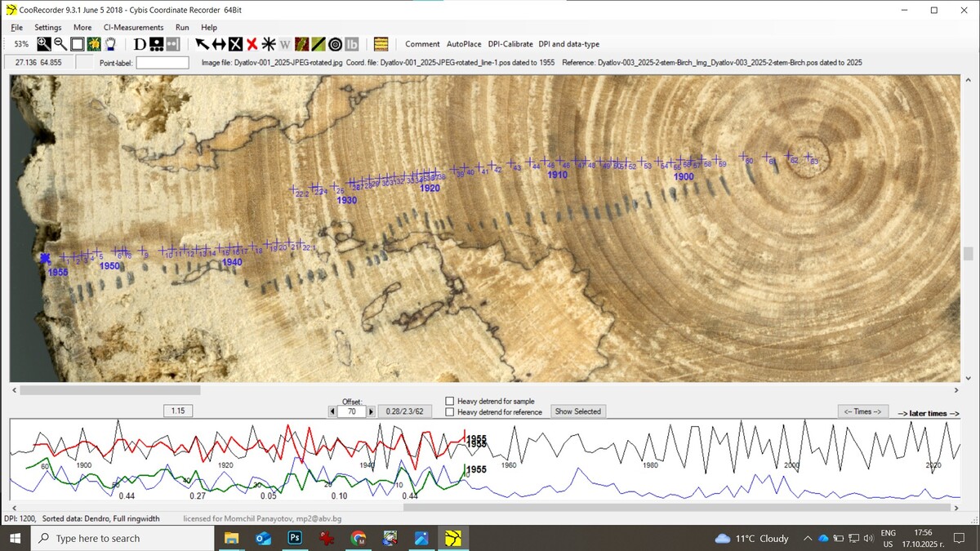Image resolution: width=980 pixels, height=551 pixels.
Task: Click the zoom out magnifier icon
Action: [60, 44]
